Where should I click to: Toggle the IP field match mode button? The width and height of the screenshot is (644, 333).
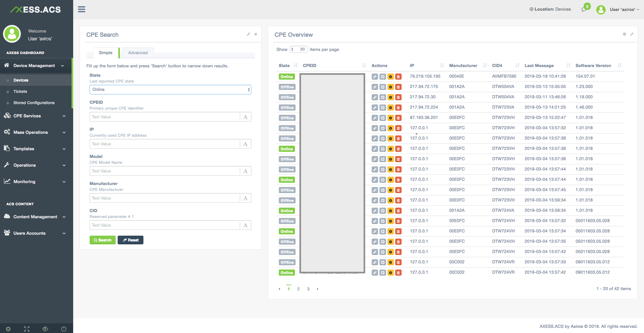click(x=246, y=144)
